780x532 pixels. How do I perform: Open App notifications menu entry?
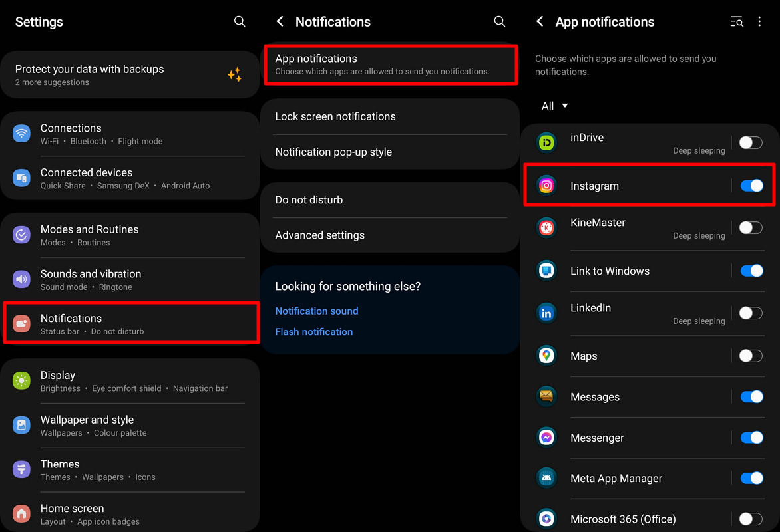pos(390,65)
